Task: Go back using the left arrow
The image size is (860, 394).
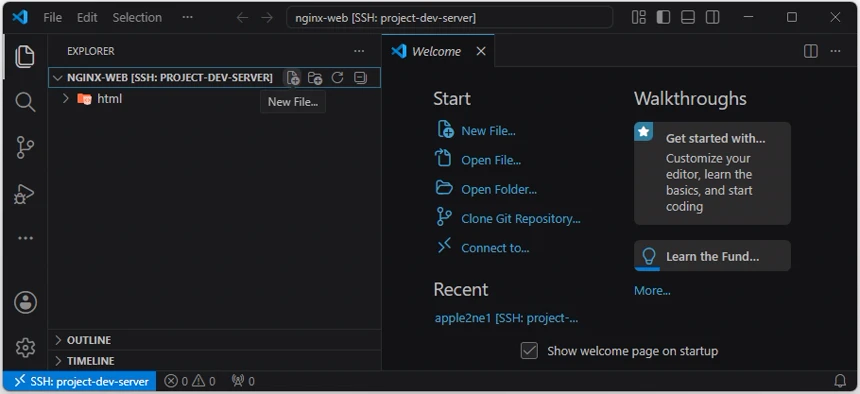Action: click(242, 18)
